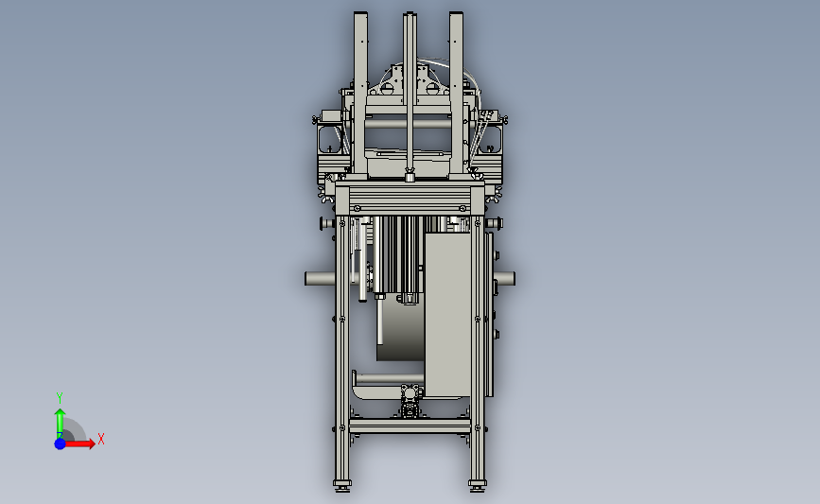The height and width of the screenshot is (504, 820).
Task: Select the left protruding horizontal shaft end
Action: tap(320, 278)
